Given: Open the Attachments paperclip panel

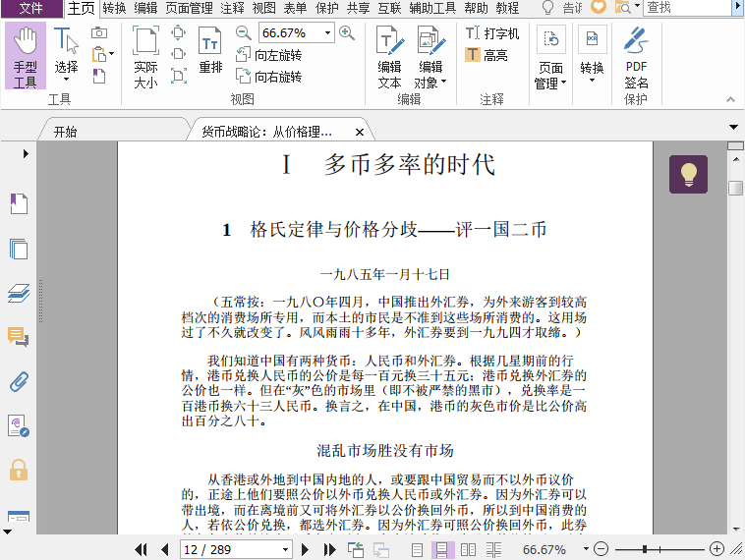Looking at the screenshot, I should (x=19, y=381).
